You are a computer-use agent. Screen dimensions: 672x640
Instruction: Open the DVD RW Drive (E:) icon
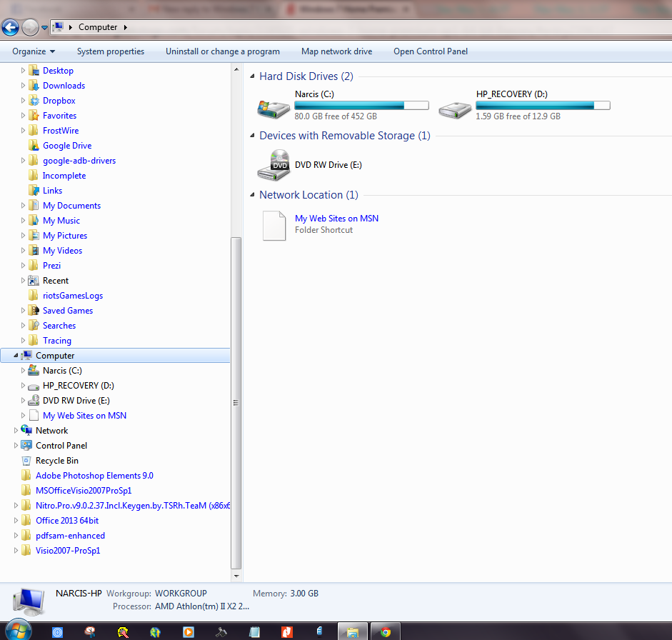[x=274, y=165]
